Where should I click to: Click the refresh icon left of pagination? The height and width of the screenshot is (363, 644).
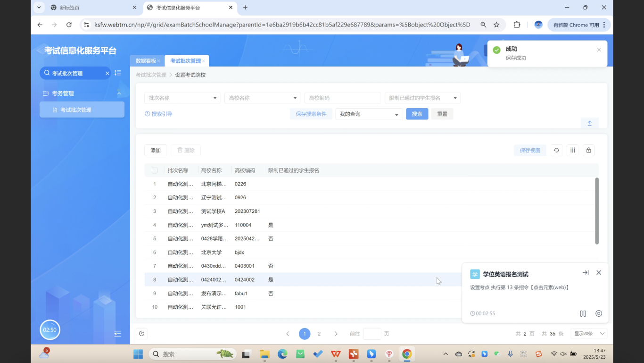coord(141,334)
